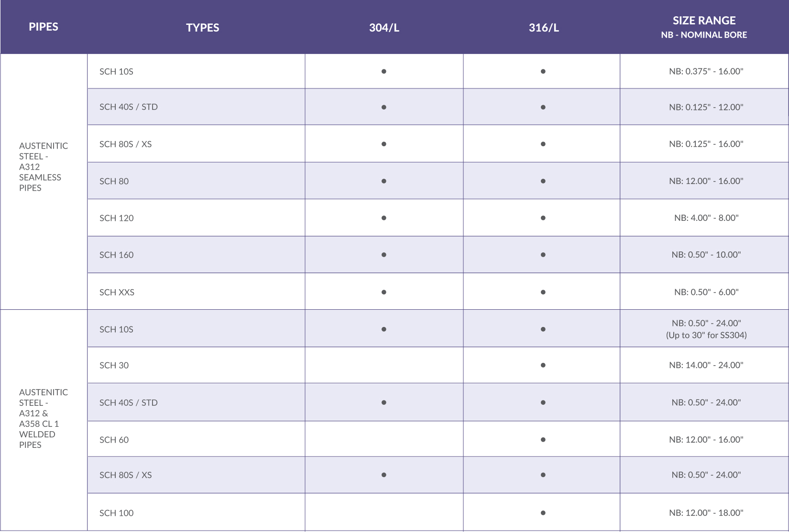789x532 pixels.
Task: Click the 316/L dot in SCH 30 row
Action: pos(543,365)
